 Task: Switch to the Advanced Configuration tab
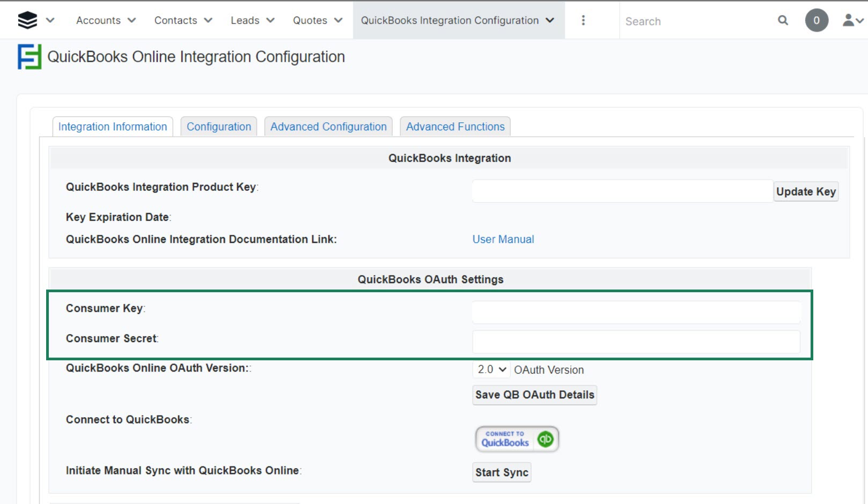coord(328,127)
